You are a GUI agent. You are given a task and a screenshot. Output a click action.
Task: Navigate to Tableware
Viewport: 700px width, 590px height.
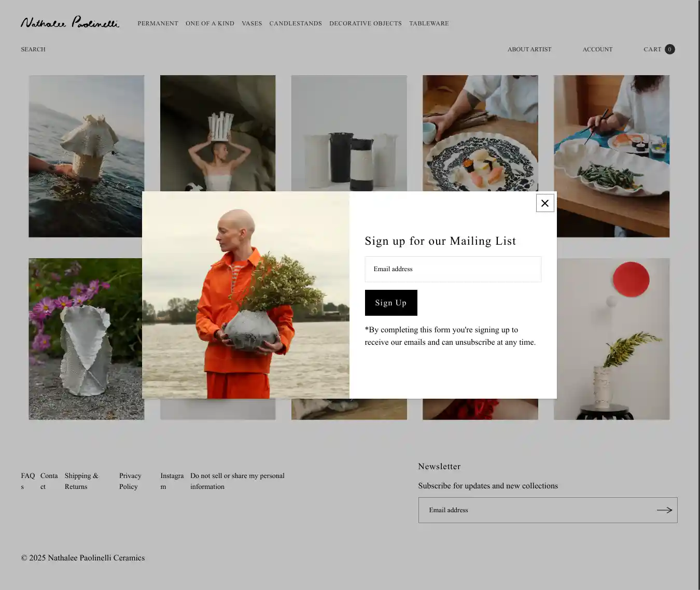click(429, 23)
